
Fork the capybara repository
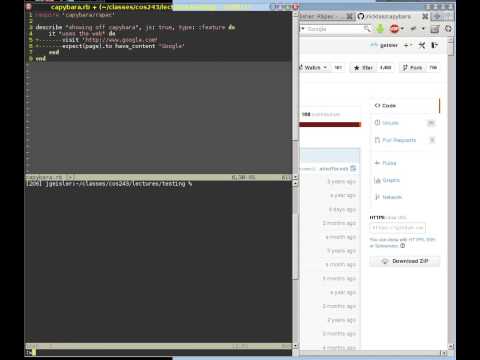(412, 68)
